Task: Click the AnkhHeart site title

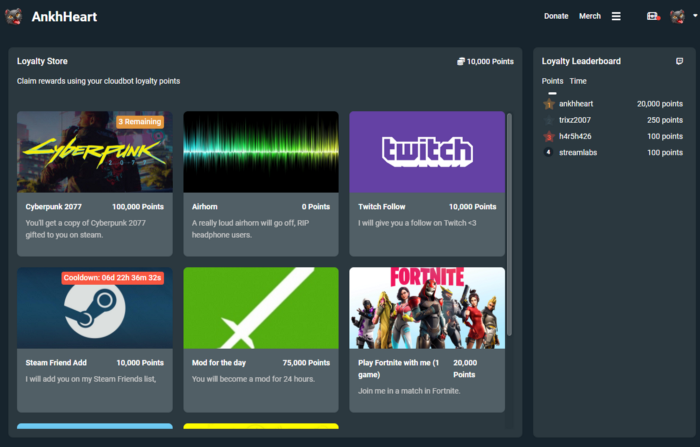Action: [64, 17]
